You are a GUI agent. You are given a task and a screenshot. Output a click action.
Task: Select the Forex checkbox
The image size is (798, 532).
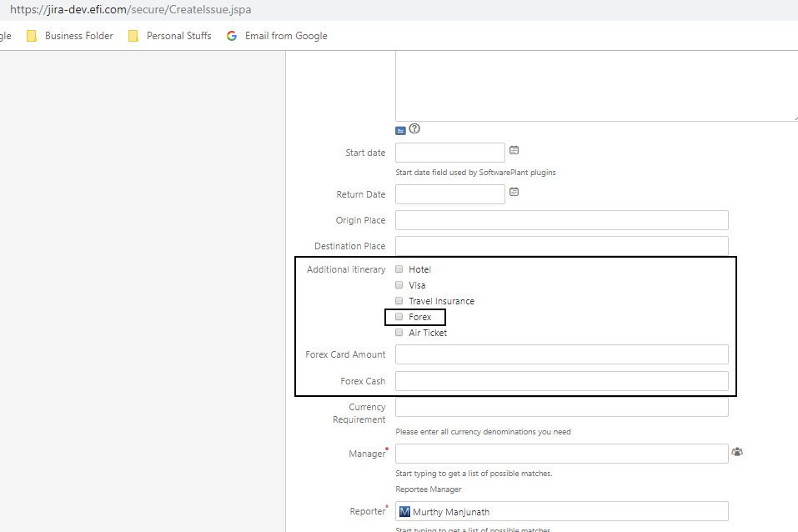[x=399, y=317]
